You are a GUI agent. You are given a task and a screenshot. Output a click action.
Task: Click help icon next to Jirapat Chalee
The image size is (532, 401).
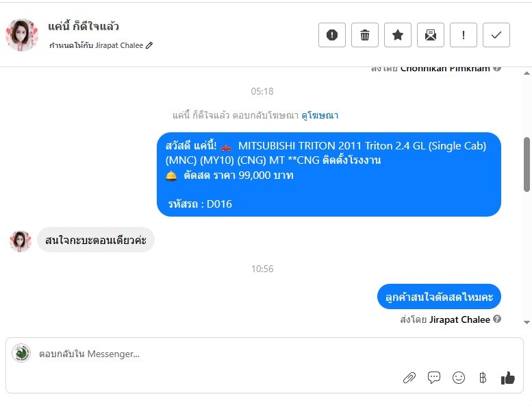pos(497,319)
